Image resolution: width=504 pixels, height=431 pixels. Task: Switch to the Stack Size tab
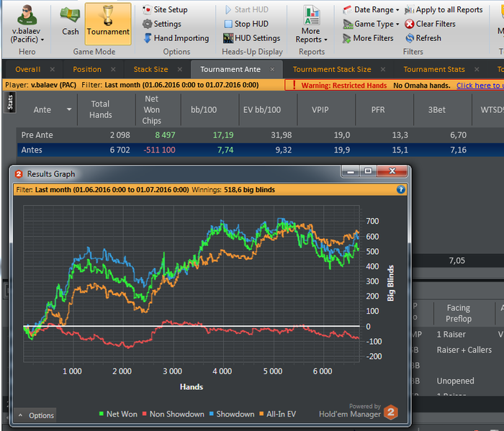[150, 69]
